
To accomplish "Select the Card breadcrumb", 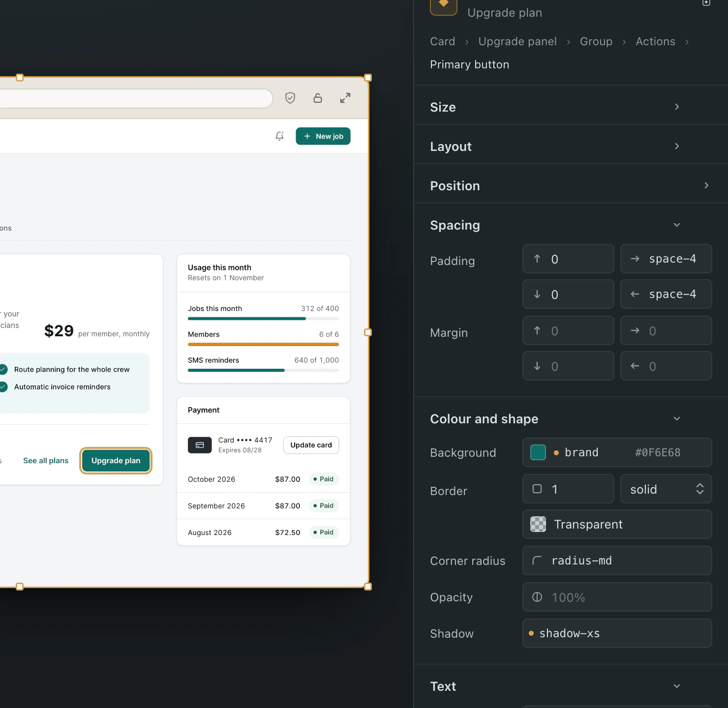I will 443,41.
